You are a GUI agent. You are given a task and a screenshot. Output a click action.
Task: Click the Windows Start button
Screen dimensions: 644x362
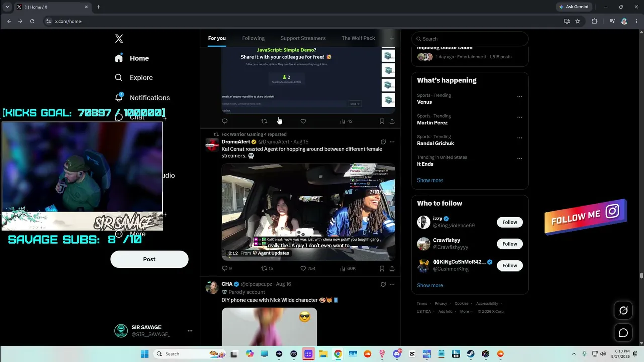click(144, 354)
